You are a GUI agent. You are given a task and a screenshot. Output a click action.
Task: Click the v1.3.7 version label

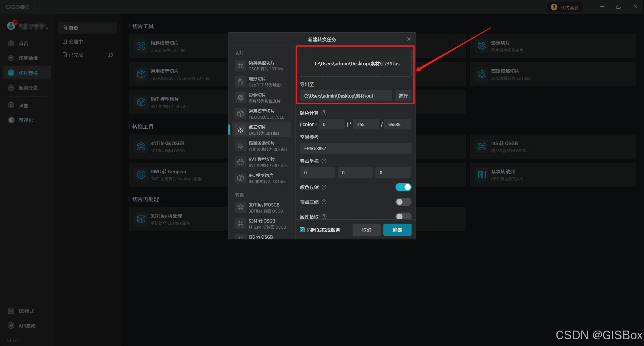(x=13, y=340)
